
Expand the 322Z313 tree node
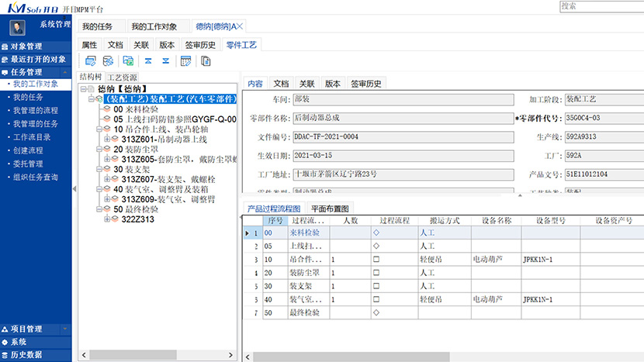pos(107,219)
